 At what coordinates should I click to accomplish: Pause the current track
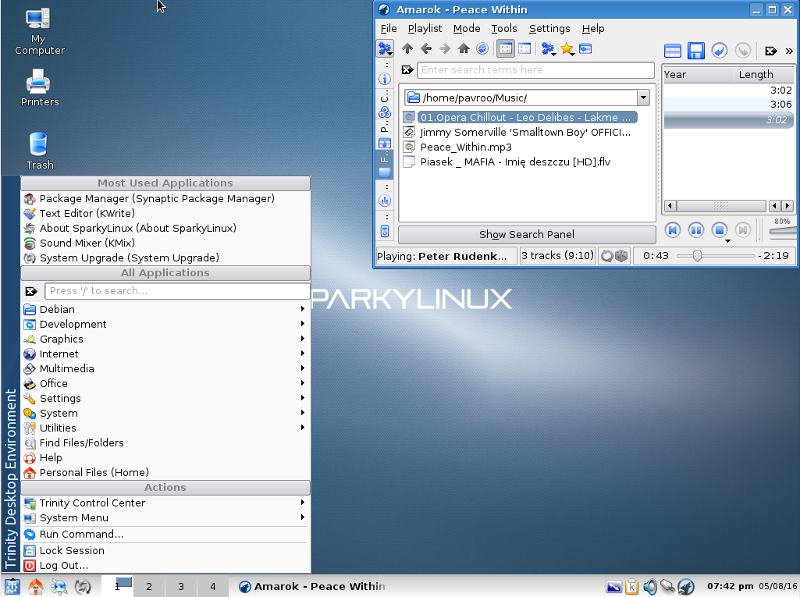tap(696, 230)
